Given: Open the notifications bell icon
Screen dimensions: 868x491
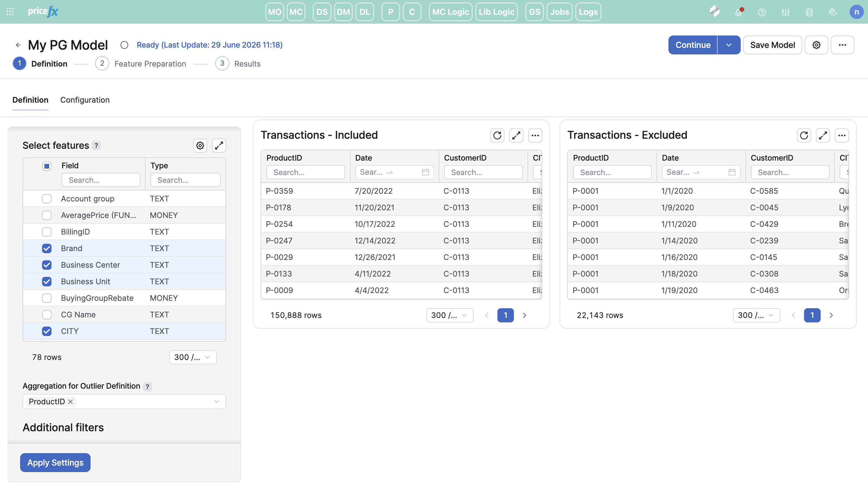Looking at the screenshot, I should pos(738,12).
